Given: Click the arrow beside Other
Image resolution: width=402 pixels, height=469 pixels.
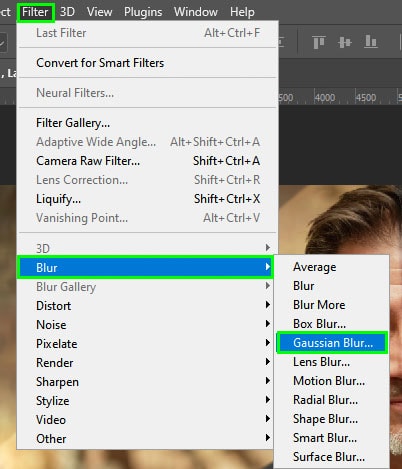Looking at the screenshot, I should pos(268,438).
